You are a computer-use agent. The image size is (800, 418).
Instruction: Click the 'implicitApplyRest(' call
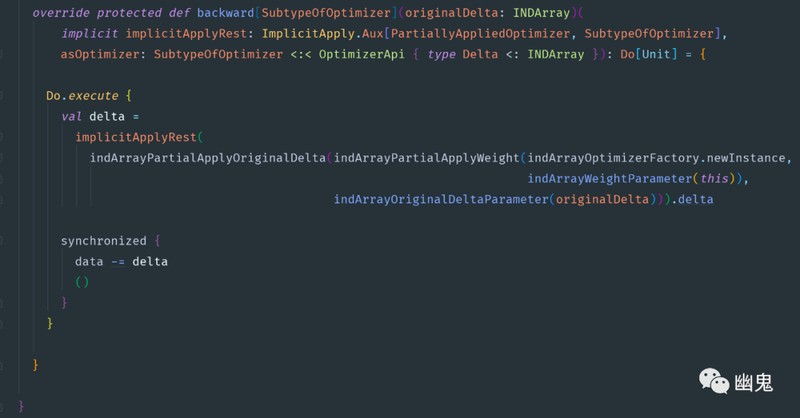click(139, 137)
